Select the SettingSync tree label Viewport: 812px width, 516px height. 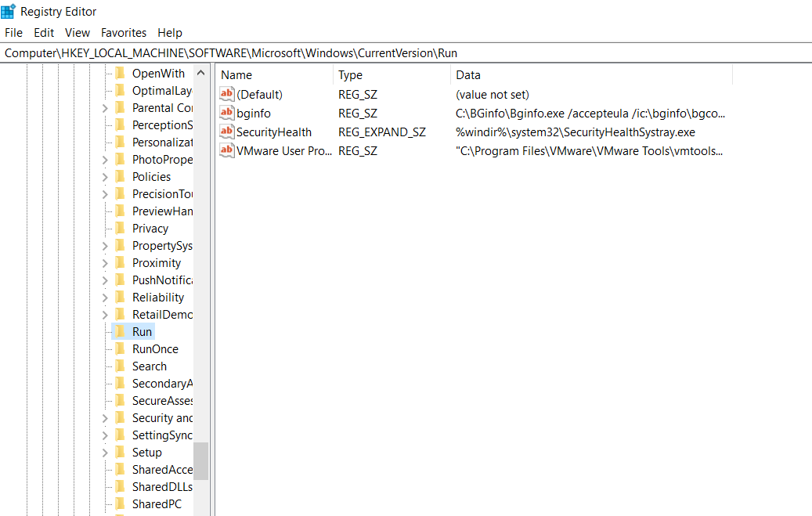coord(162,435)
